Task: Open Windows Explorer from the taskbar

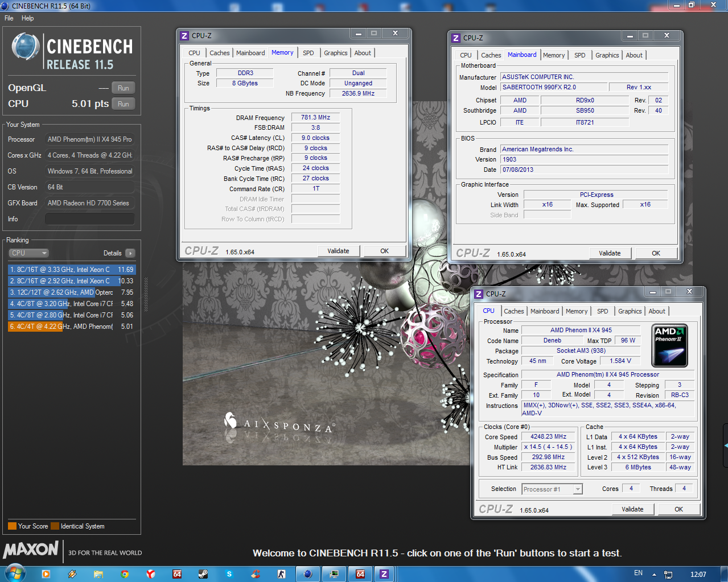Action: coord(98,574)
